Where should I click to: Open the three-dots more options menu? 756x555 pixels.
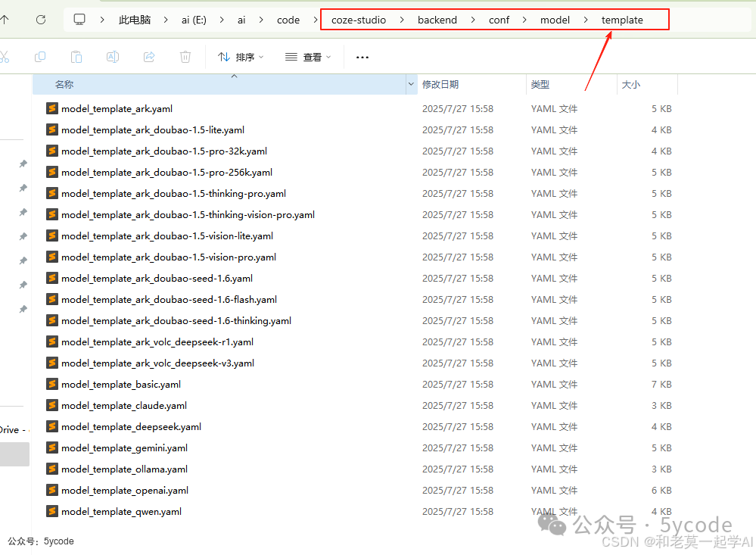click(x=362, y=57)
